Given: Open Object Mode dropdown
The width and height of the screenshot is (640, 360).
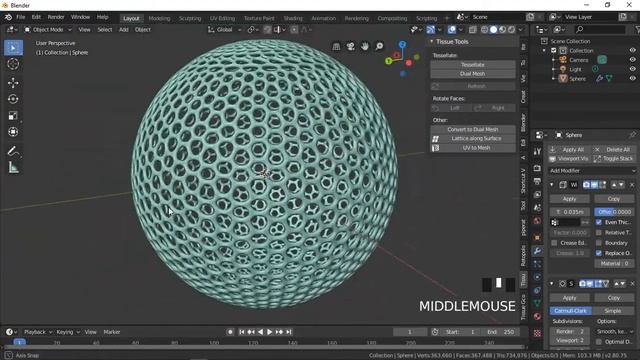Looking at the screenshot, I should coord(48,30).
